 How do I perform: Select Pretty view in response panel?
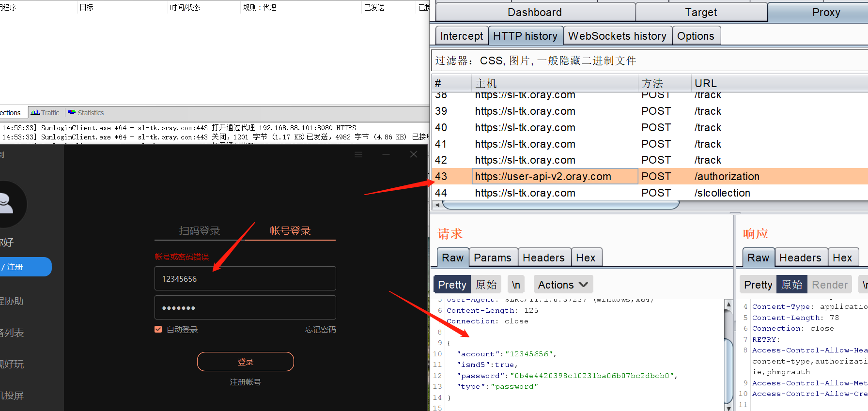tap(758, 285)
